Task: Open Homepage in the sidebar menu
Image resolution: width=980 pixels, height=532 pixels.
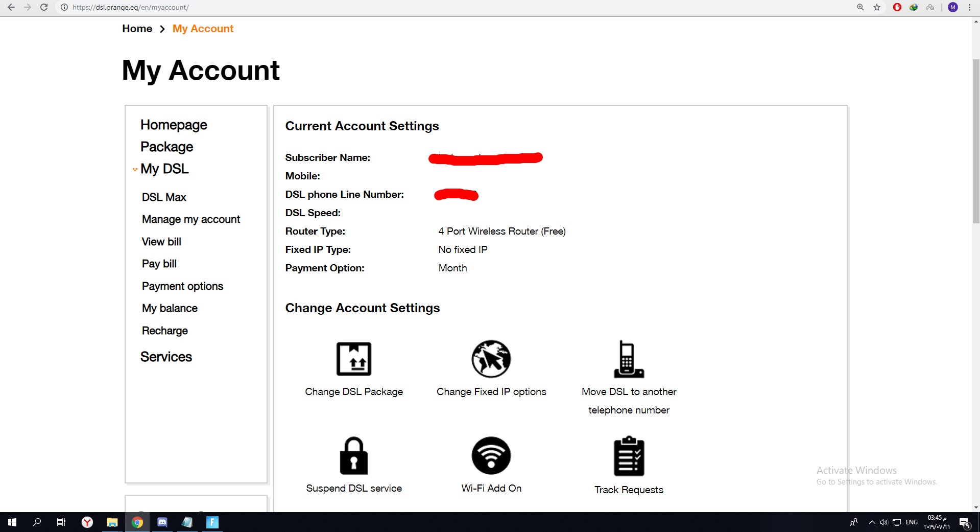Action: coord(174,125)
